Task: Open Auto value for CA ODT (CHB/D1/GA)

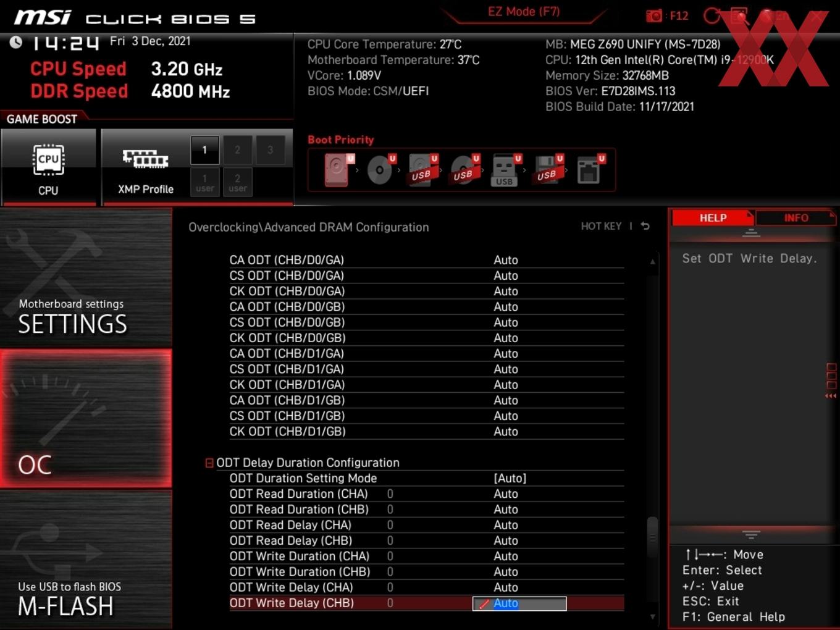Action: coord(505,353)
